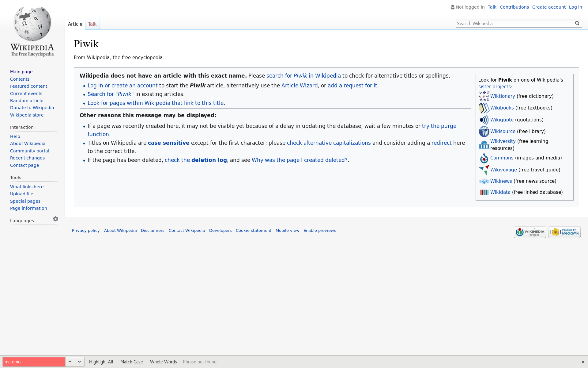The width and height of the screenshot is (588, 368).
Task: Click the Wikinews logo icon
Action: pos(484,181)
